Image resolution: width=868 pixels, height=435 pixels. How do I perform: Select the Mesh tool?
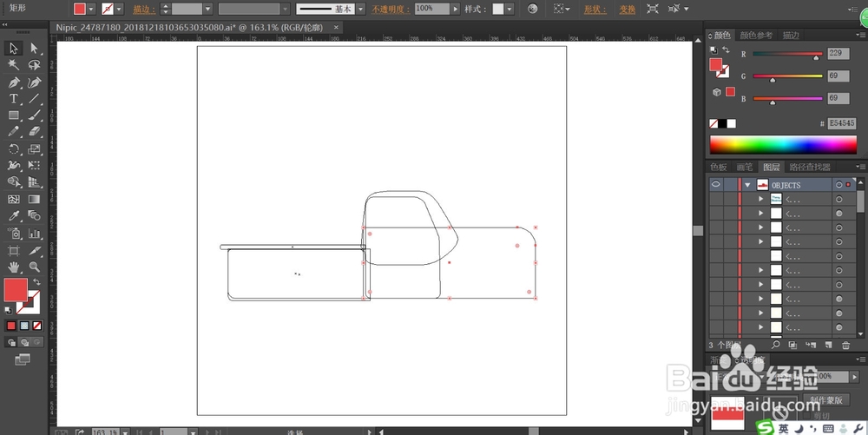[x=13, y=199]
